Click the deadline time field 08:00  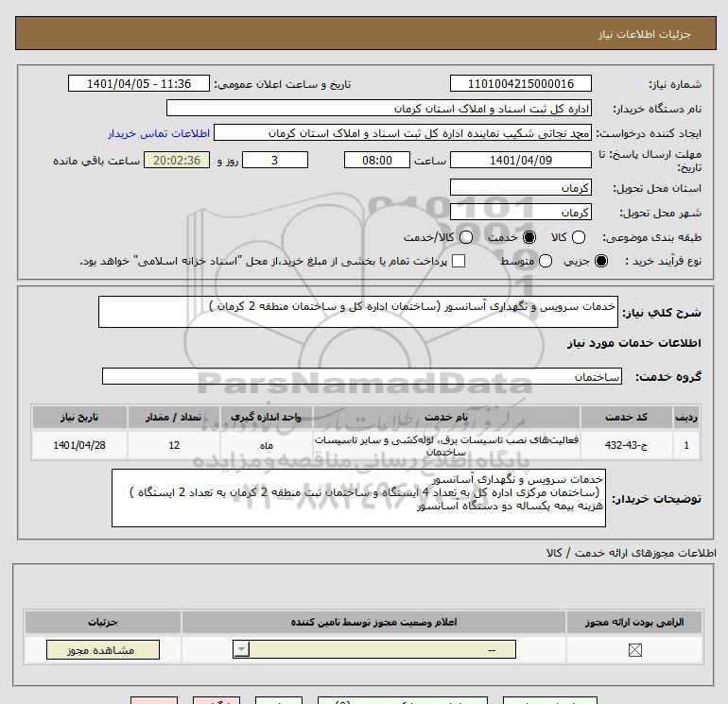coord(377,160)
